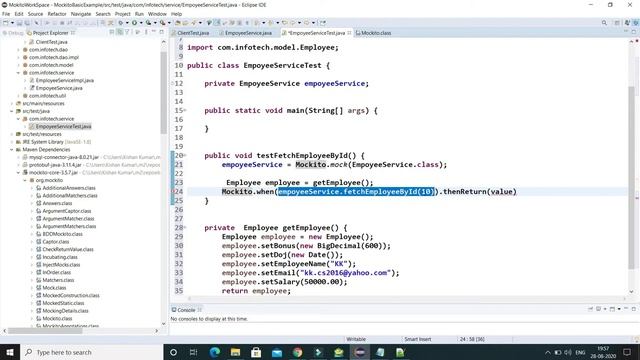Screen dimensions: 640x360
Task: Click the editor vertical scrollbar
Action: click(x=631, y=178)
